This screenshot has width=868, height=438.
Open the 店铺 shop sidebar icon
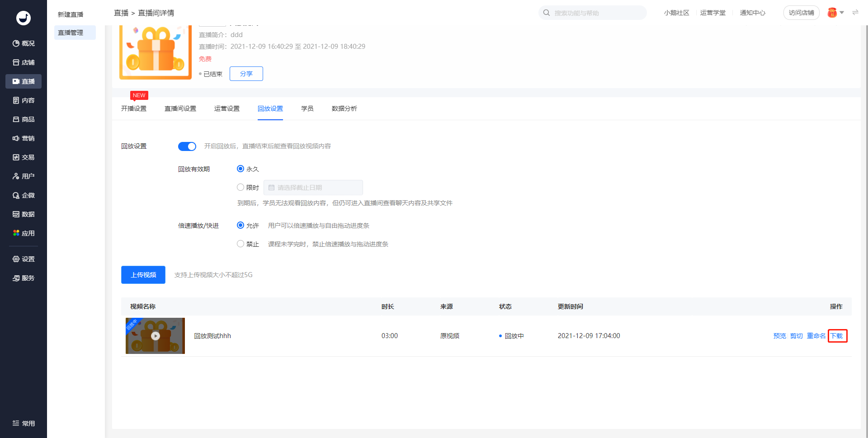pyautogui.click(x=16, y=62)
